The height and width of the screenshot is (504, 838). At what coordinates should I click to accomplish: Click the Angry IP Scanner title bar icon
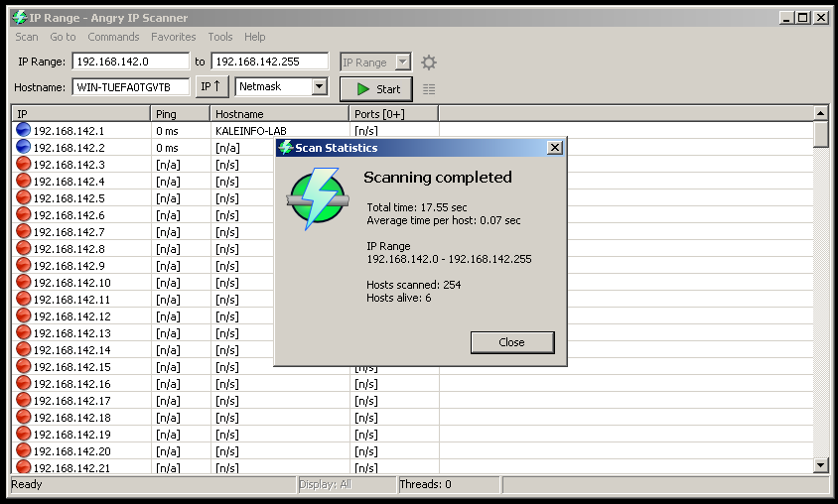point(20,18)
